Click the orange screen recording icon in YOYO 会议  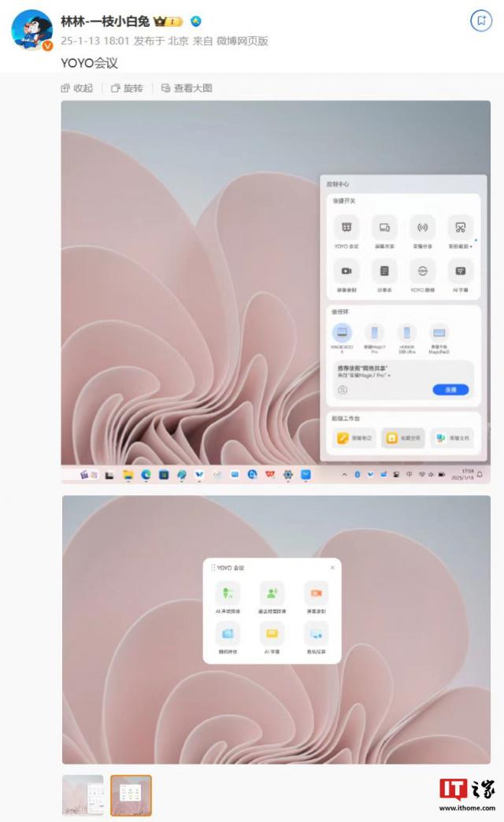316,594
